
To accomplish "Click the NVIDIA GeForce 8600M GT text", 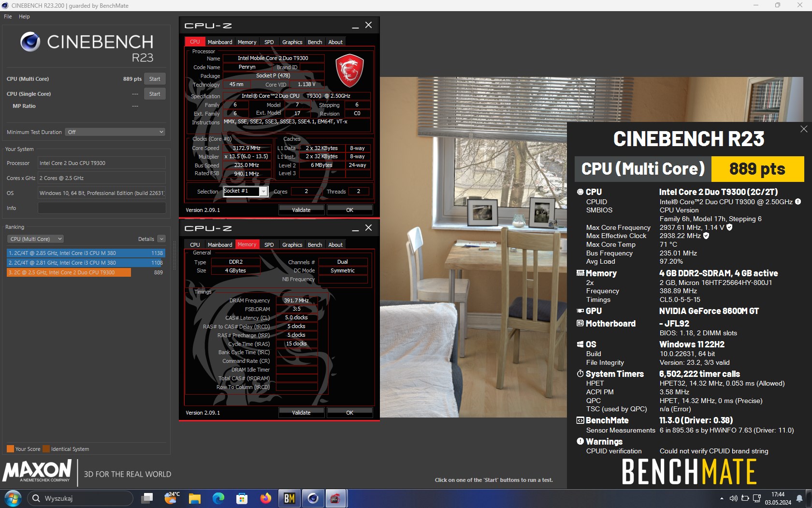I will [709, 311].
